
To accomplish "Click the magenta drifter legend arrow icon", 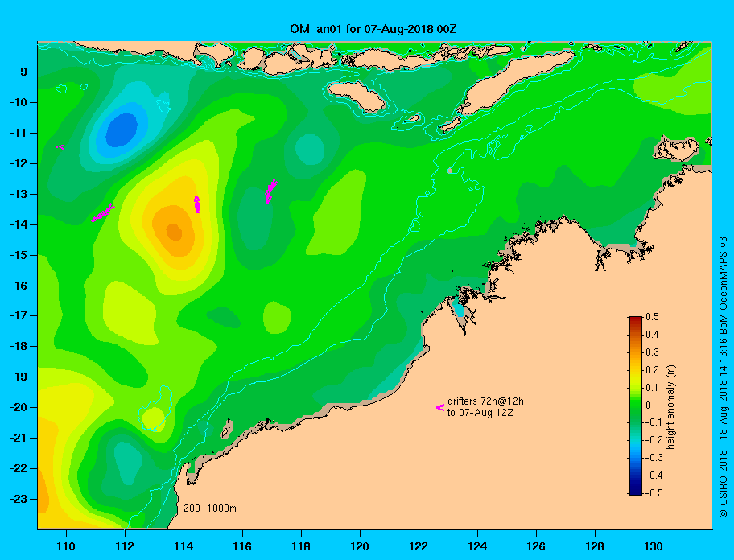I will pyautogui.click(x=440, y=407).
